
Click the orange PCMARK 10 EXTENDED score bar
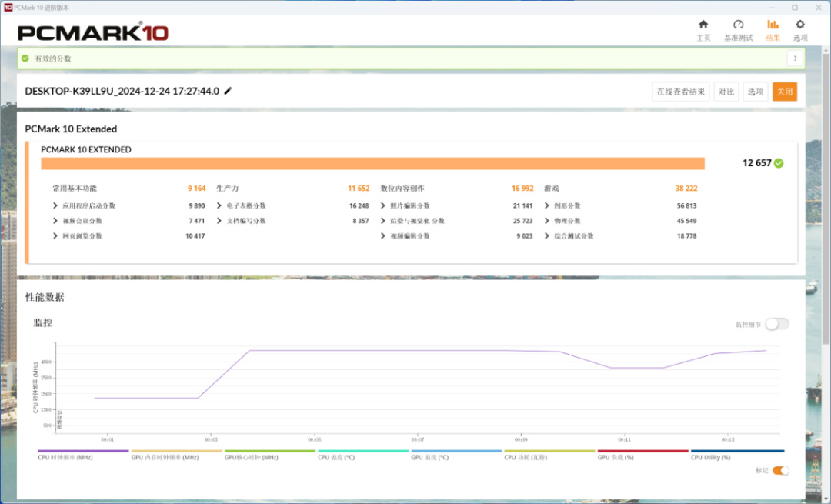pos(372,163)
